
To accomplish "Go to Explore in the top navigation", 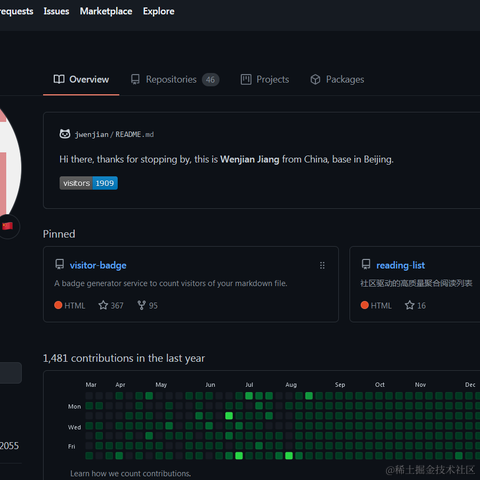I will (x=159, y=11).
